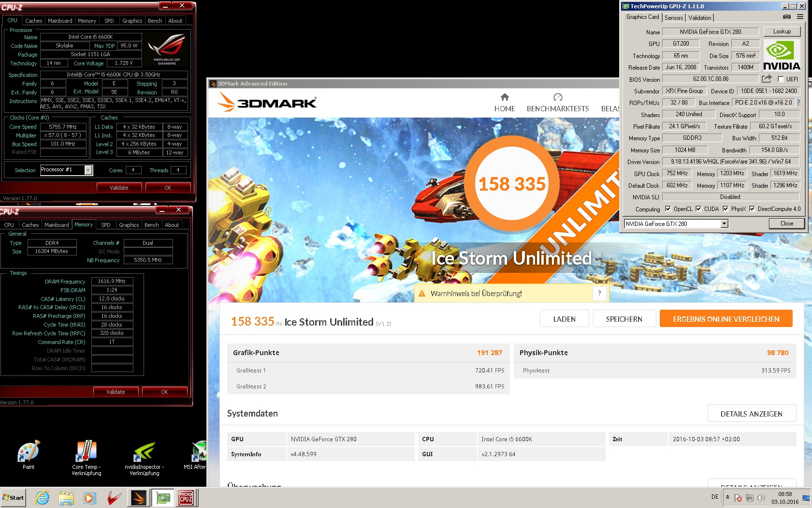Click the Close button in GPU-Z

click(x=787, y=224)
